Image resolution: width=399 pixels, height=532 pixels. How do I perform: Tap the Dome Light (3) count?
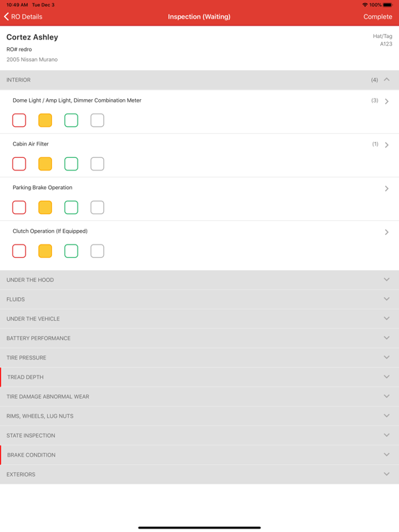point(375,100)
